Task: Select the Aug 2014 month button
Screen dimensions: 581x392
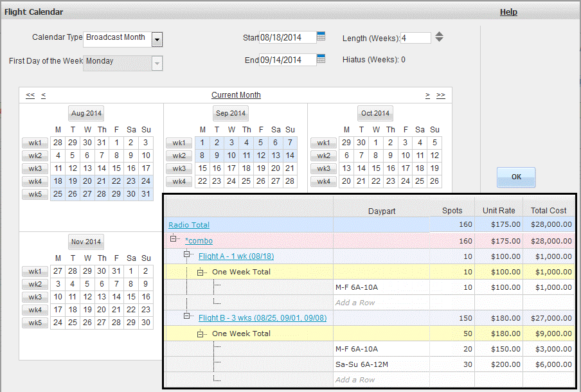Action: [x=87, y=113]
